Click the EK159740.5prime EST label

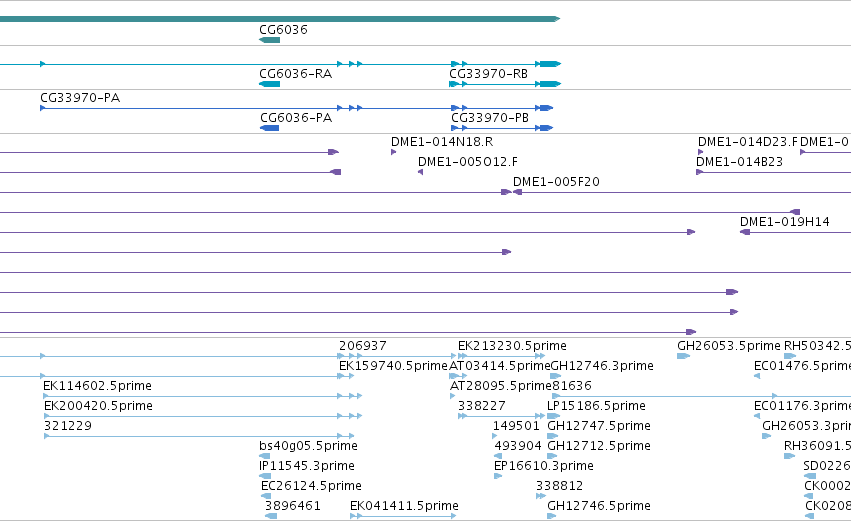pyautogui.click(x=393, y=366)
